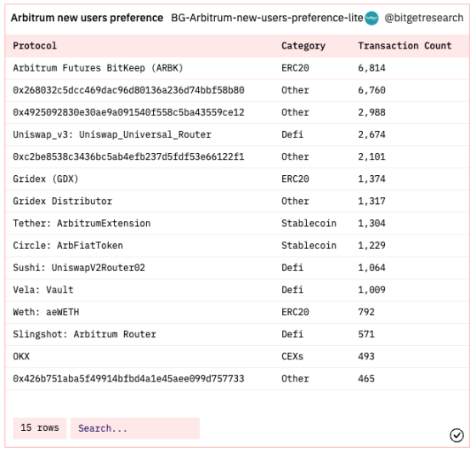This screenshot has height=453, width=476.
Task: Select the Sushi: UniswapV2Router02 cell
Action: click(78, 268)
